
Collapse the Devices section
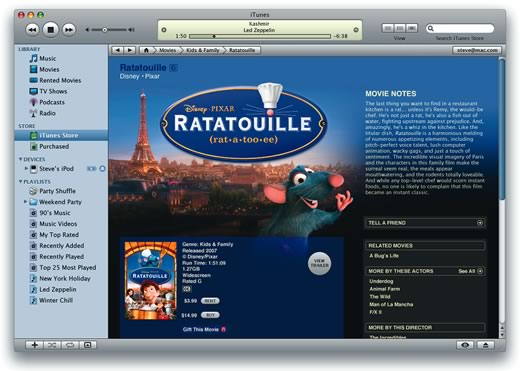coord(21,159)
